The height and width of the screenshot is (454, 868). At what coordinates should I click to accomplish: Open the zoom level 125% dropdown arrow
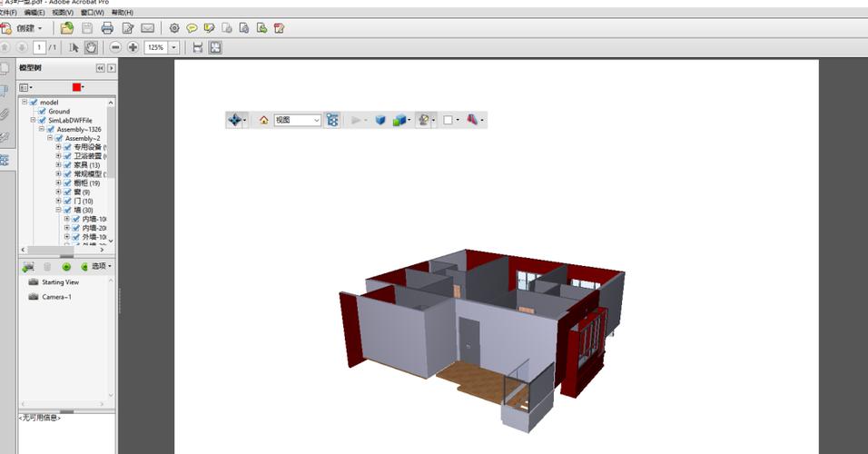[x=173, y=47]
